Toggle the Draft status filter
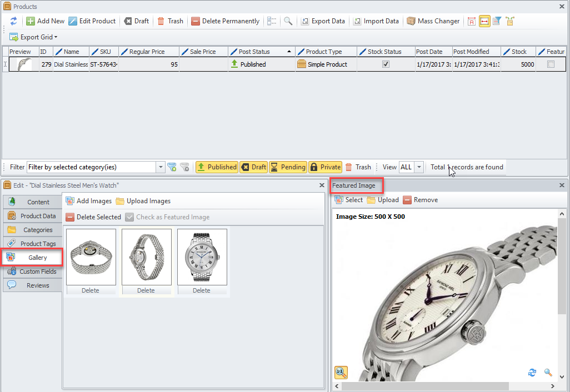The height and width of the screenshot is (392, 570). (x=254, y=167)
